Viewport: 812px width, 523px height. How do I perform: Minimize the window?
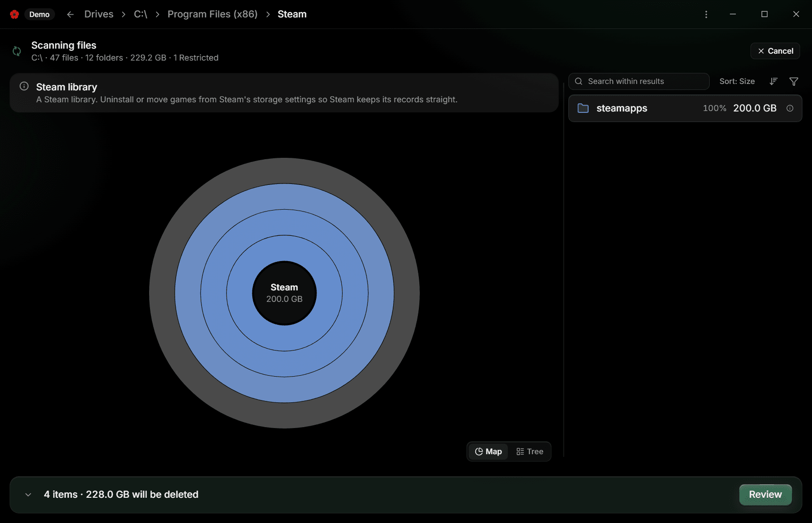(x=733, y=14)
